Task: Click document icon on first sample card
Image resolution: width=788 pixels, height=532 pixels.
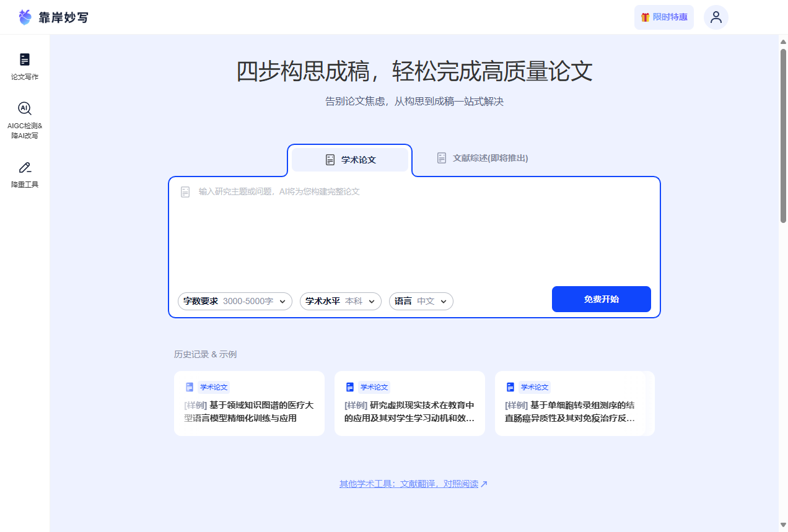Action: (x=190, y=387)
